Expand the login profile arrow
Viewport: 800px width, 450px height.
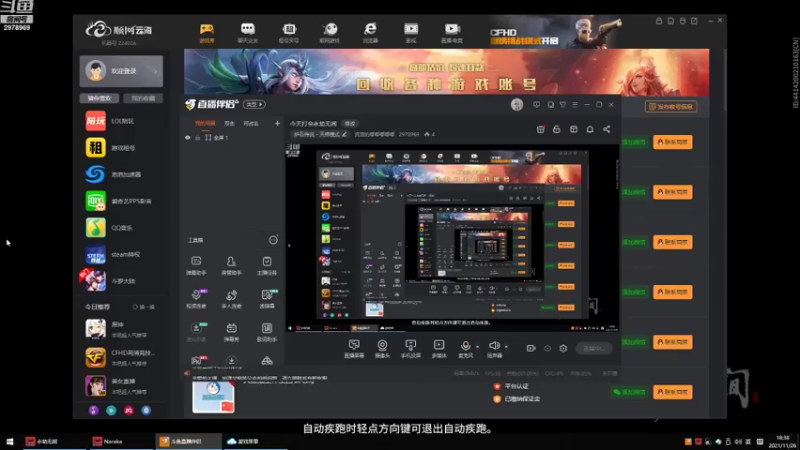tap(156, 71)
